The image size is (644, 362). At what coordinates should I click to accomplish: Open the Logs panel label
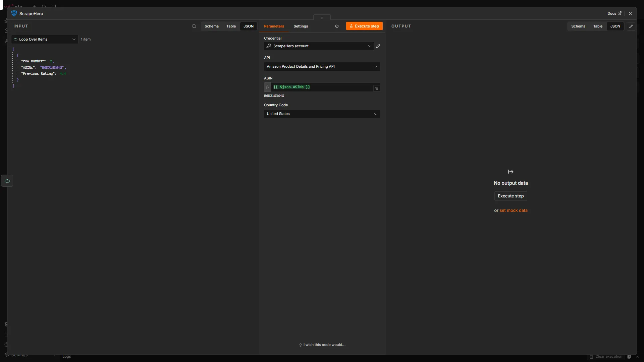(x=66, y=356)
